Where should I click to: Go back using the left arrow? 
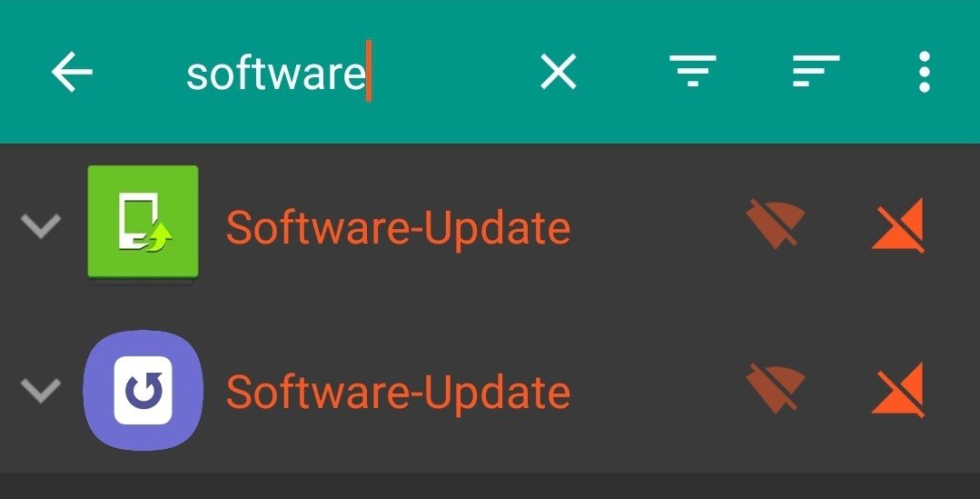pos(72,72)
